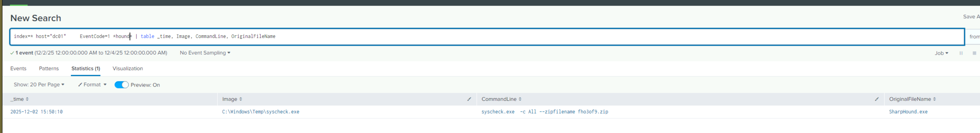Expand the No Event Sampling dropdown
This screenshot has width=980, height=133.
coord(205,53)
